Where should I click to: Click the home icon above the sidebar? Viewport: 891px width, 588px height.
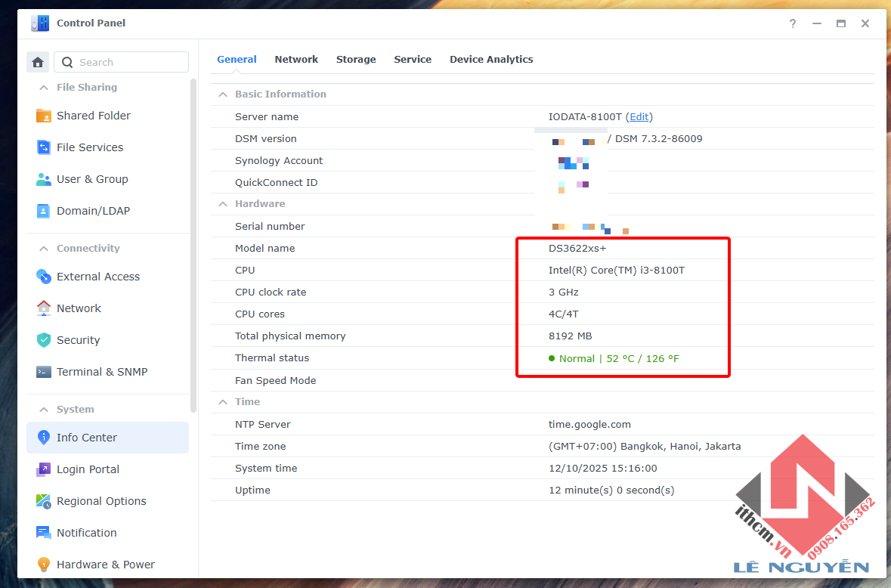coord(38,61)
